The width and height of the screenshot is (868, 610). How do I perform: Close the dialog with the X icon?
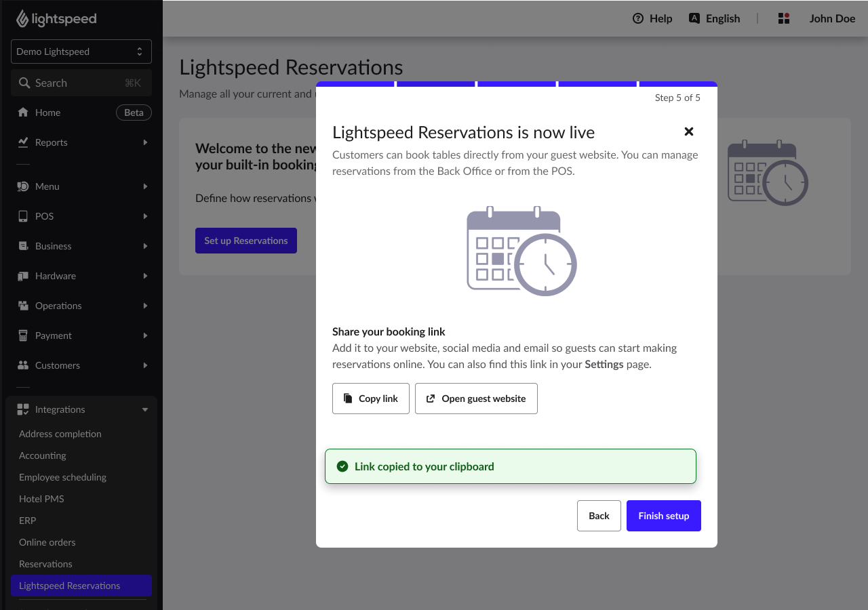(688, 131)
